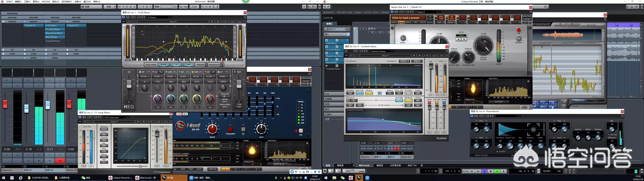
Task: Go to previous marker transport button
Action: (x=464, y=171)
